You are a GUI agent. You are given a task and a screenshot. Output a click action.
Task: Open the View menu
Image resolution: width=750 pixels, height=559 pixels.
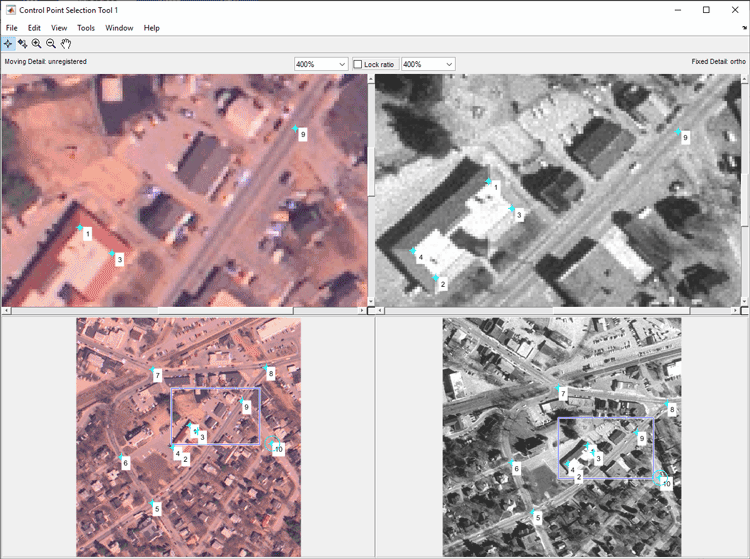59,28
